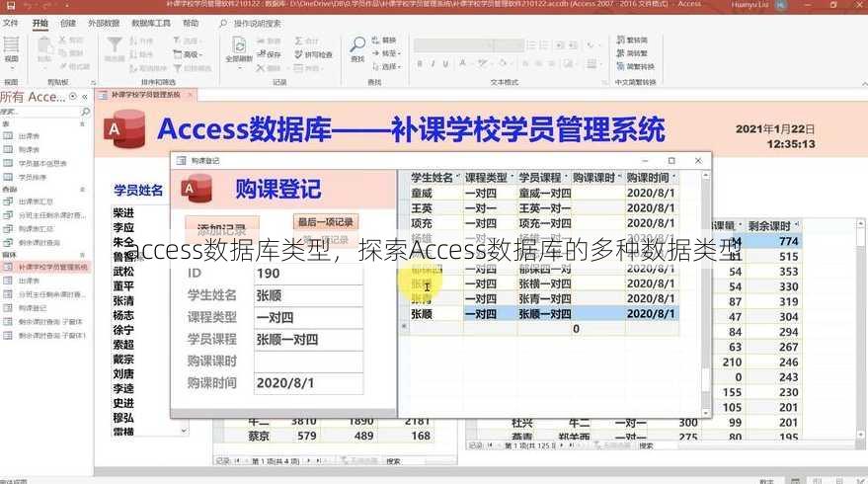Toggle italic text formatting
The height and width of the screenshot is (484, 868).
(433, 63)
